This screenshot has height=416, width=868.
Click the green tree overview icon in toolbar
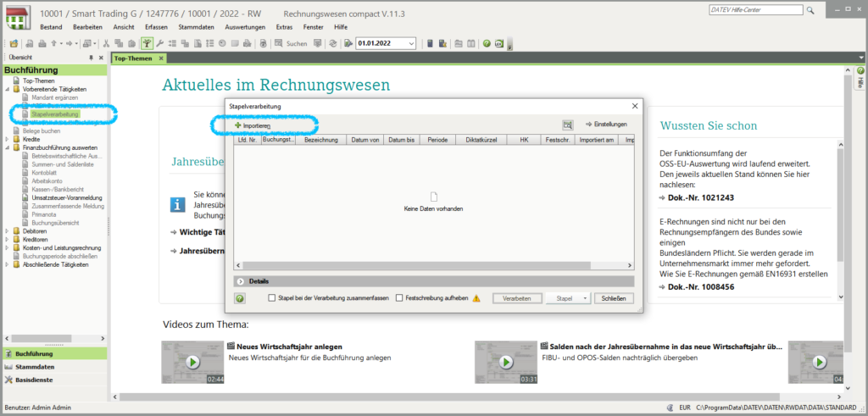click(147, 43)
